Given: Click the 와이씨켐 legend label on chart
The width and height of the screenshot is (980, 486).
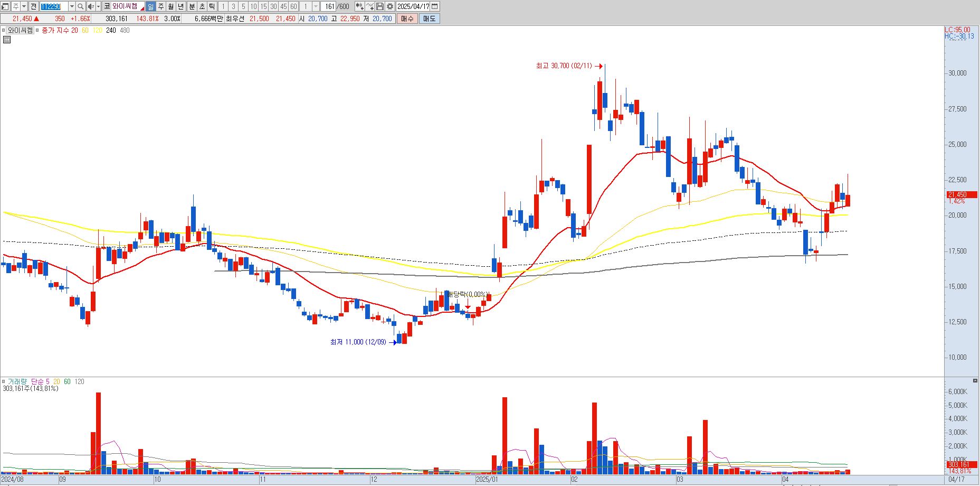Looking at the screenshot, I should coord(20,30).
